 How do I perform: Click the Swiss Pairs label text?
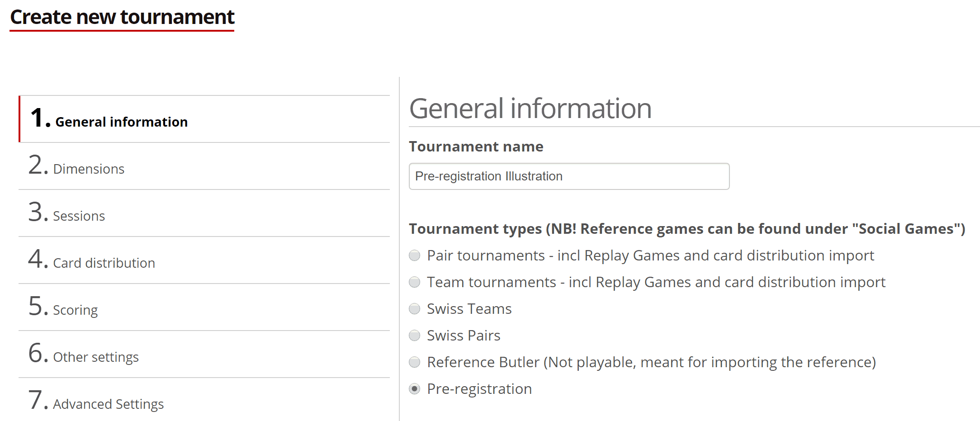tap(463, 336)
